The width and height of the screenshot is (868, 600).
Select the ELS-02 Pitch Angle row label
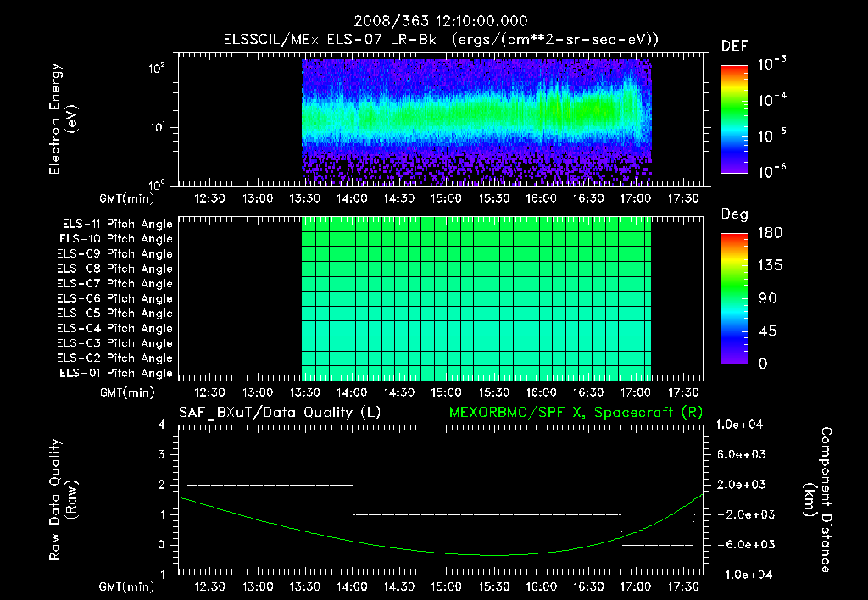115,358
